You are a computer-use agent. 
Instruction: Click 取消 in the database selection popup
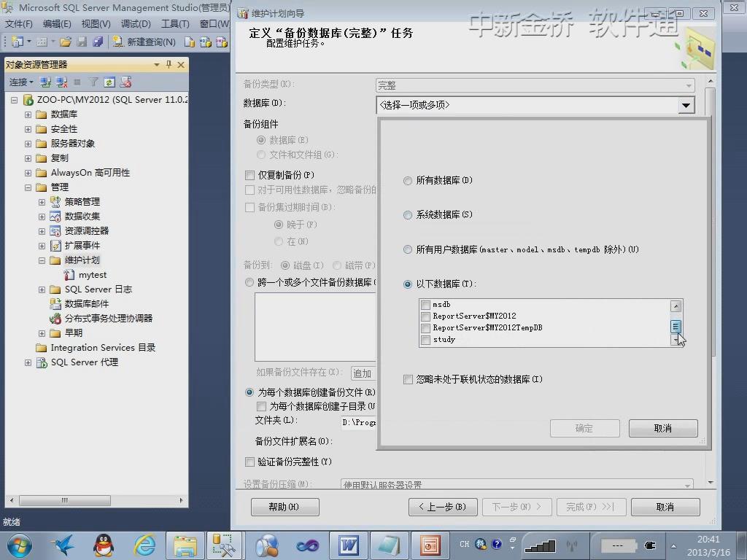pyautogui.click(x=663, y=429)
